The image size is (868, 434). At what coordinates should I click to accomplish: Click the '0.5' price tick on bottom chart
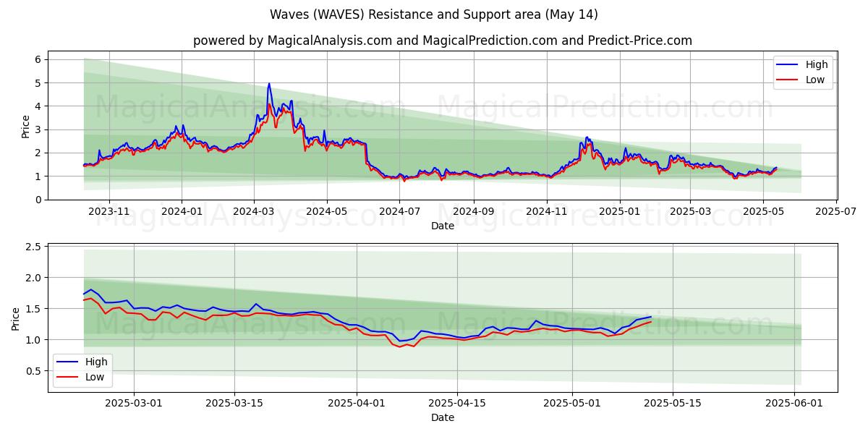click(35, 371)
